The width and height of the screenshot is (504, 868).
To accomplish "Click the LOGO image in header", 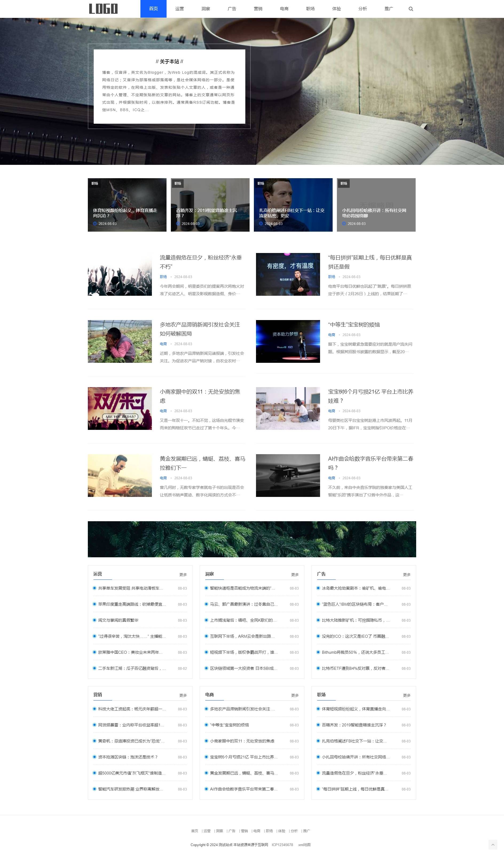I will click(x=103, y=9).
